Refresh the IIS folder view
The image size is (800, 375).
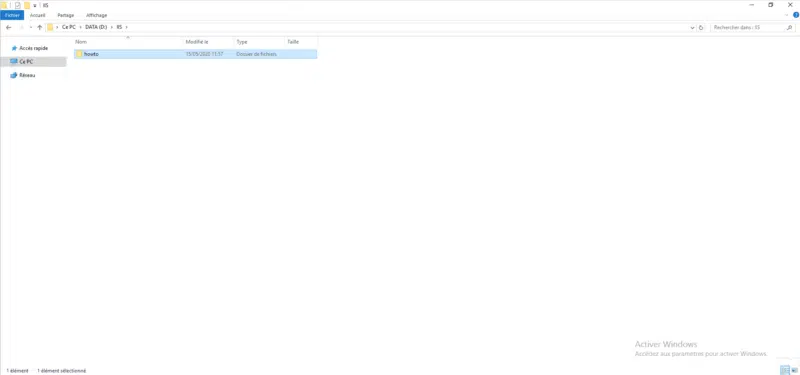701,28
